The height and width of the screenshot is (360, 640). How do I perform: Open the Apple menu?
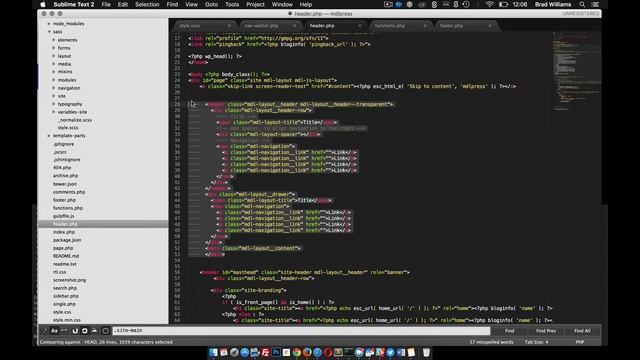tap(43, 4)
